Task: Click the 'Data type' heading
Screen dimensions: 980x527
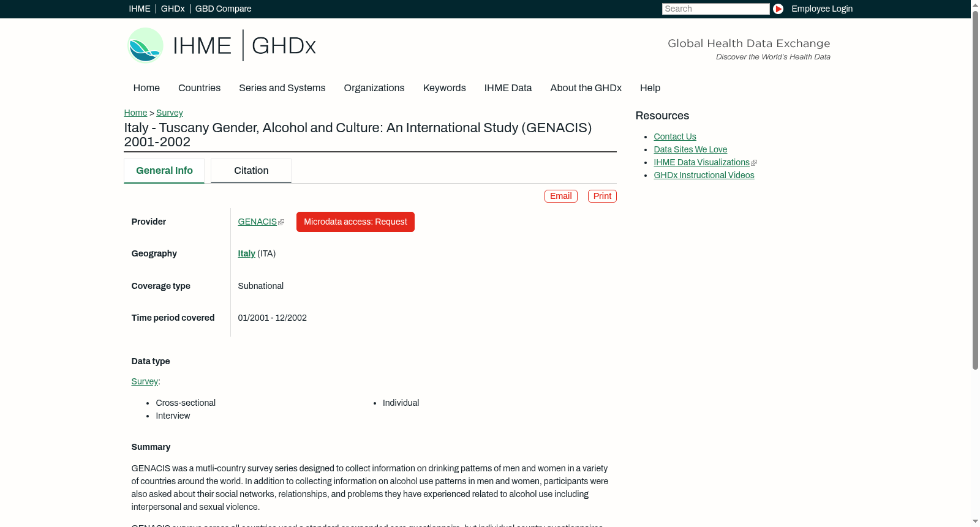Action: 151,361
